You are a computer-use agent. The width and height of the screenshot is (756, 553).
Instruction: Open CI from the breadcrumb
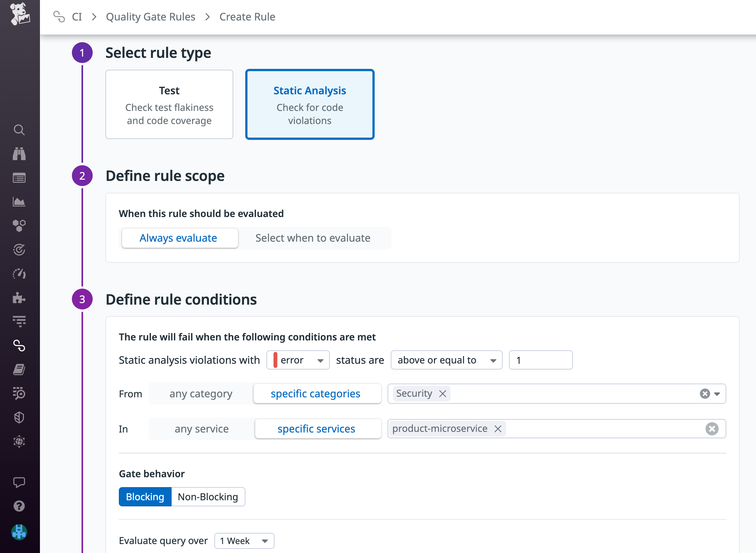pos(77,16)
